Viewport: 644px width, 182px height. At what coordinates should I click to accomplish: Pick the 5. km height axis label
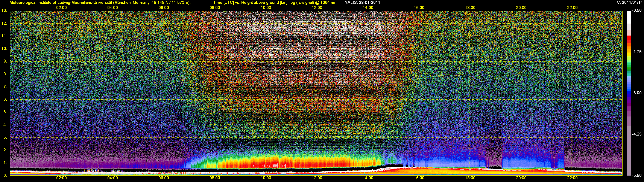5,112
